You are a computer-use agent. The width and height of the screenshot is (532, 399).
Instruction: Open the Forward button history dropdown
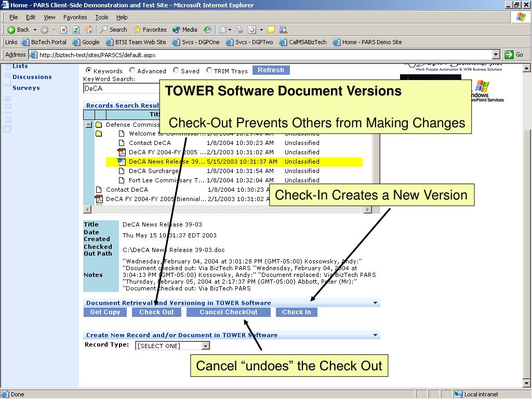click(x=54, y=30)
